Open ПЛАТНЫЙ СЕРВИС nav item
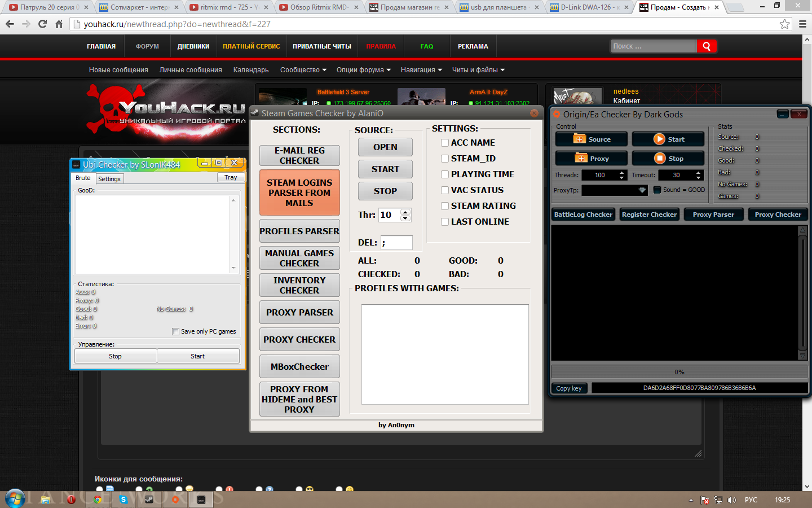This screenshot has width=812, height=508. tap(251, 46)
